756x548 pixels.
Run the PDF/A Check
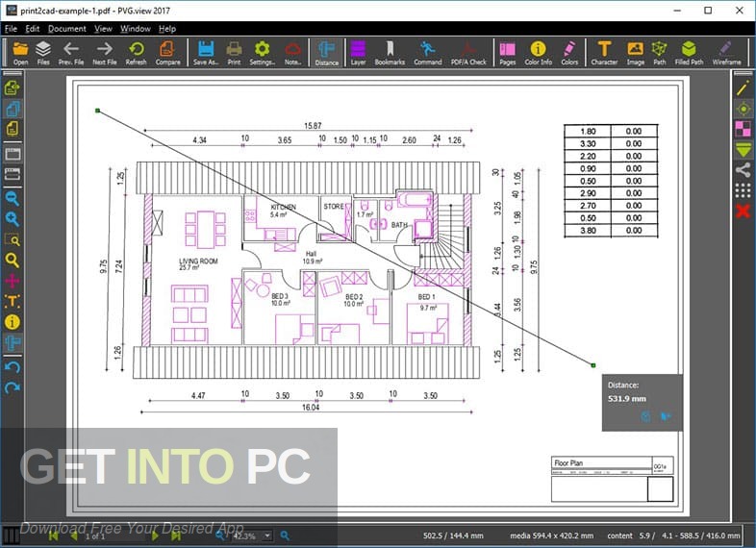(468, 52)
